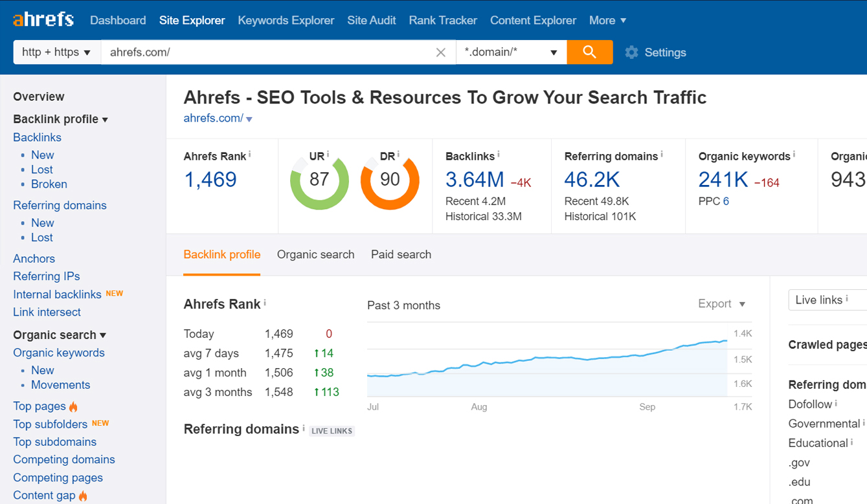Show info icon beside Referring domains chart heading

click(x=303, y=428)
